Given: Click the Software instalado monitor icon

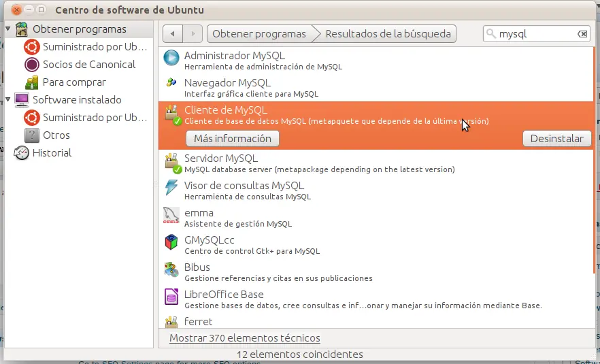Looking at the screenshot, I should [x=22, y=100].
